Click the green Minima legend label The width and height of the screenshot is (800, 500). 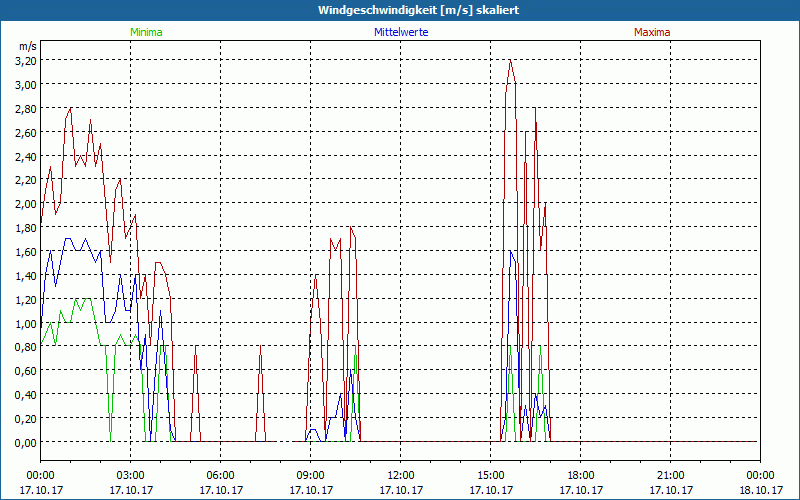146,32
